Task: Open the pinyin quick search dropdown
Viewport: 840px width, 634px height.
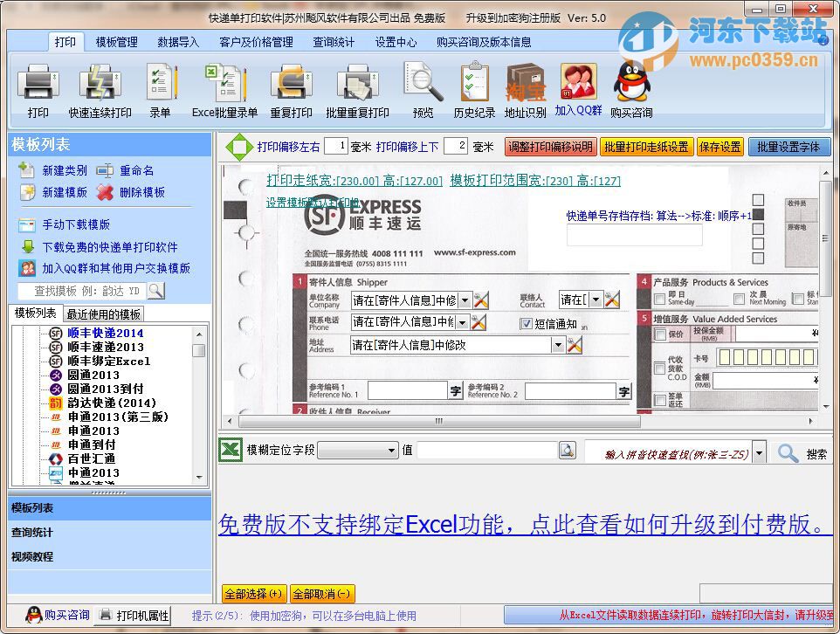Action: [759, 453]
